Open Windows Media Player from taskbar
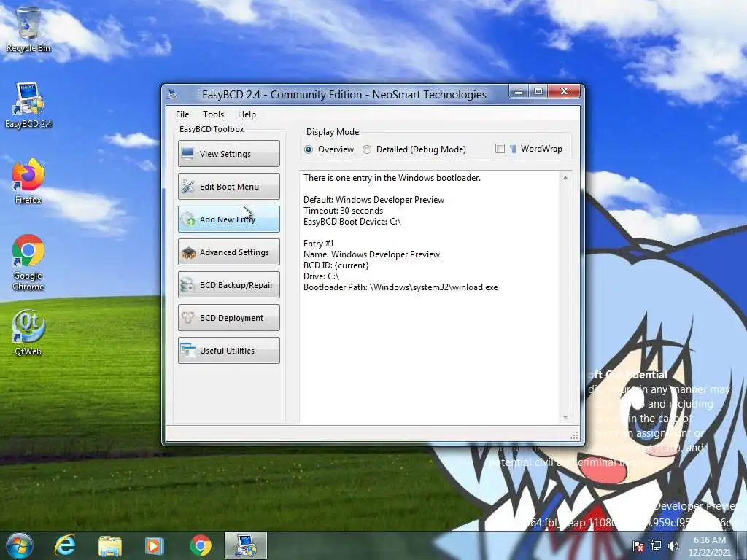 154,545
